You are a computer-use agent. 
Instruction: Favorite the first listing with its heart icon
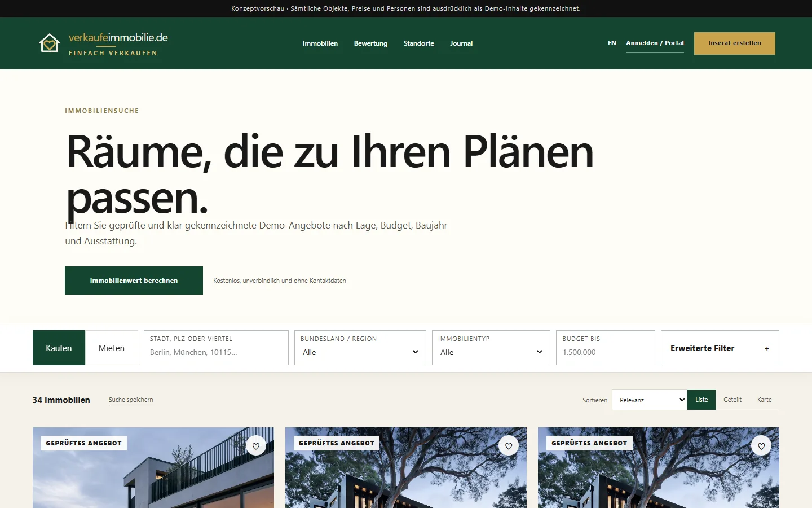pos(256,446)
